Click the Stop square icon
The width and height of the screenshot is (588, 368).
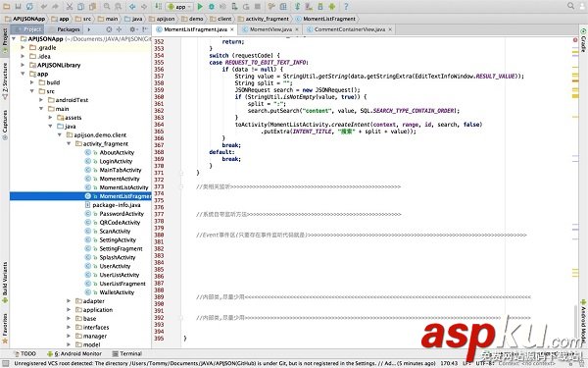(x=258, y=7)
